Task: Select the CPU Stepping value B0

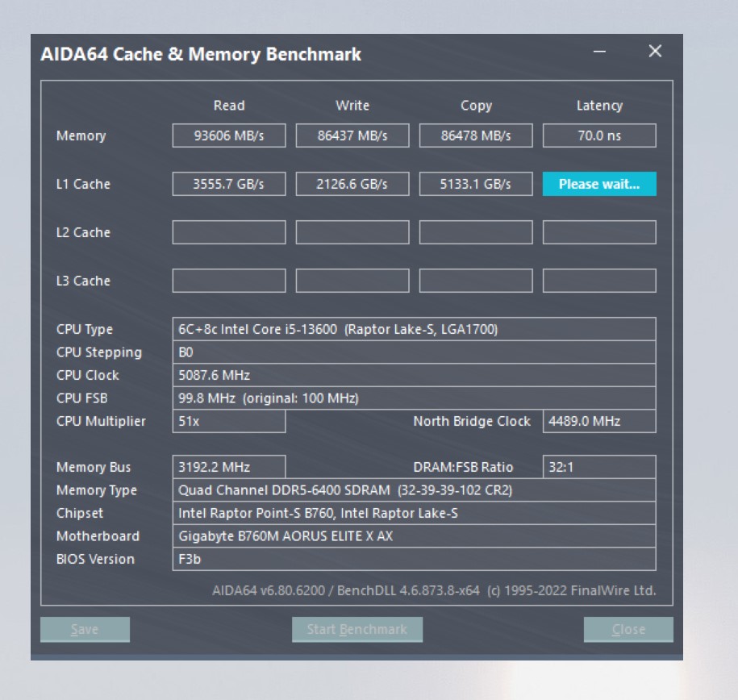Action: pyautogui.click(x=415, y=352)
